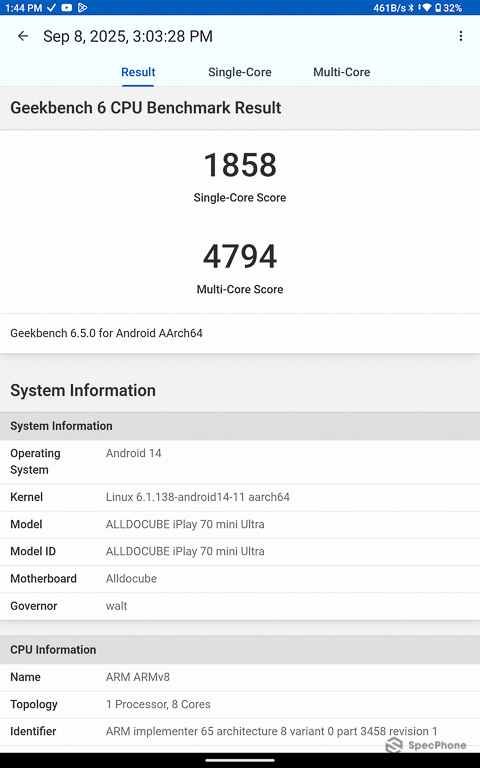Tap the back arrow icon
This screenshot has width=480, height=768.
[x=23, y=36]
